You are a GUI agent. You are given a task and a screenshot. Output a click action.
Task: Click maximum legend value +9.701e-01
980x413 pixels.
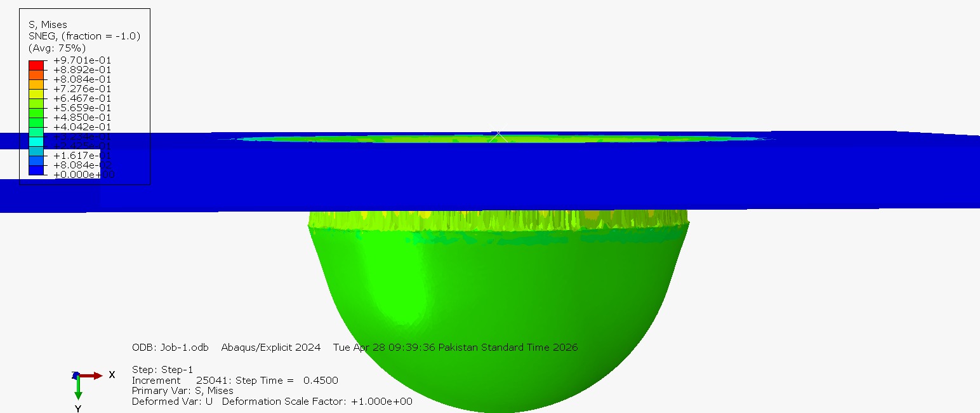82,60
